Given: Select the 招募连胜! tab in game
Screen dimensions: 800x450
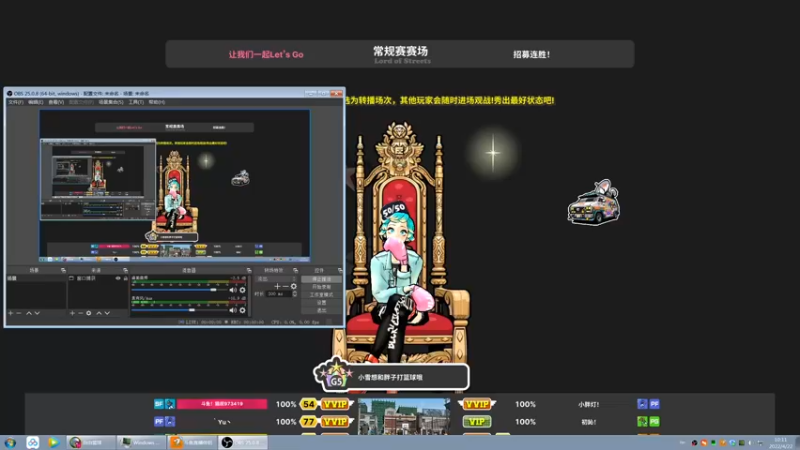Looking at the screenshot, I should pos(531,54).
